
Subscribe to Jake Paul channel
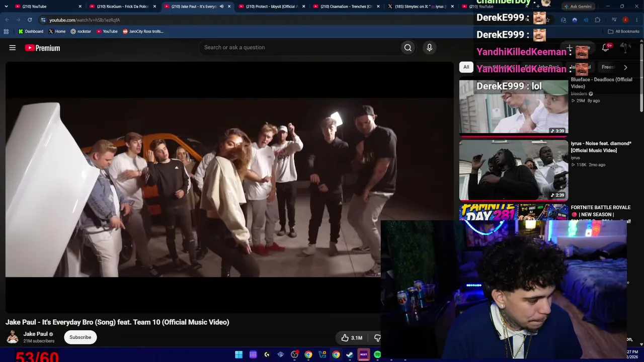click(80, 337)
